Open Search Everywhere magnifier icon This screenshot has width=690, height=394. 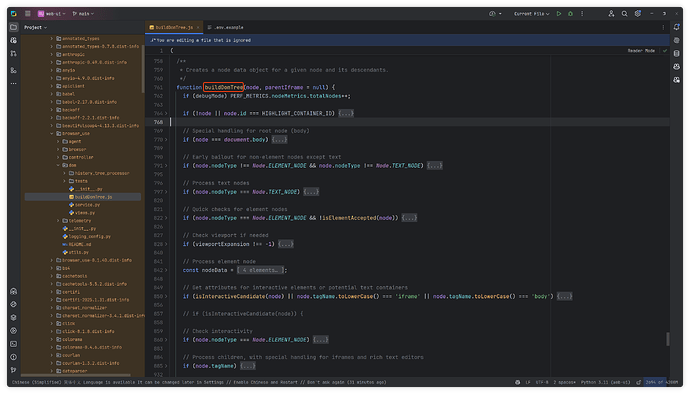[624, 14]
